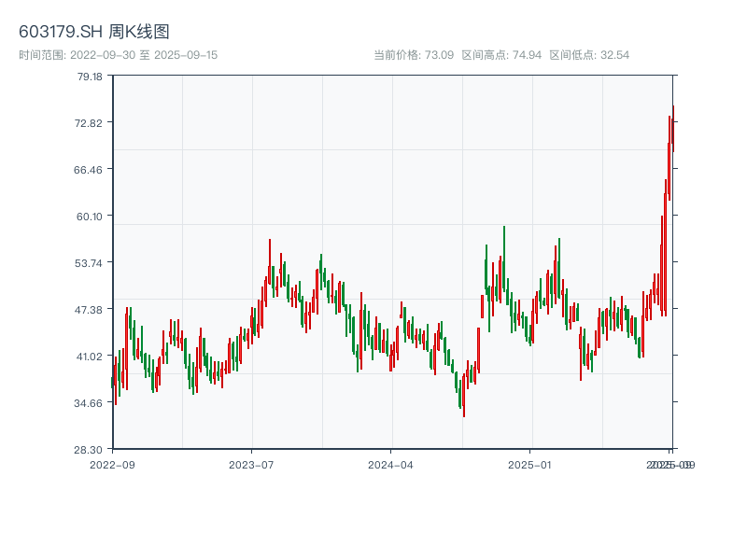Click the chart title 603179.SH 周K线图

[x=94, y=33]
